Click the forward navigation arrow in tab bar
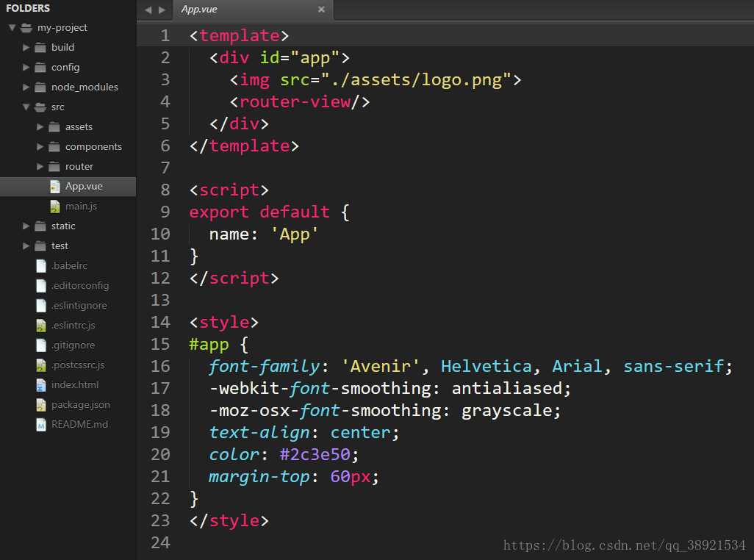754x560 pixels. coord(161,10)
